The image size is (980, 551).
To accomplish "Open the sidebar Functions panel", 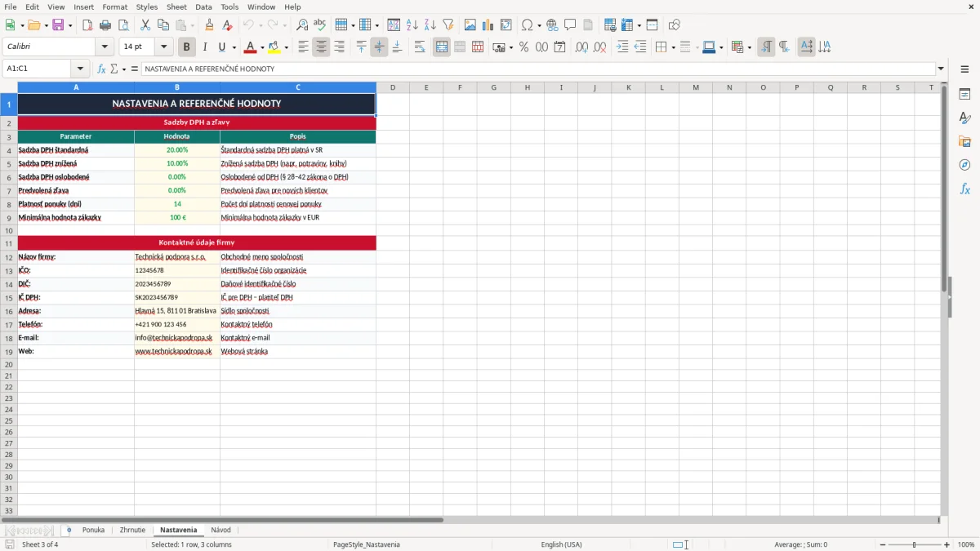I will click(x=964, y=189).
